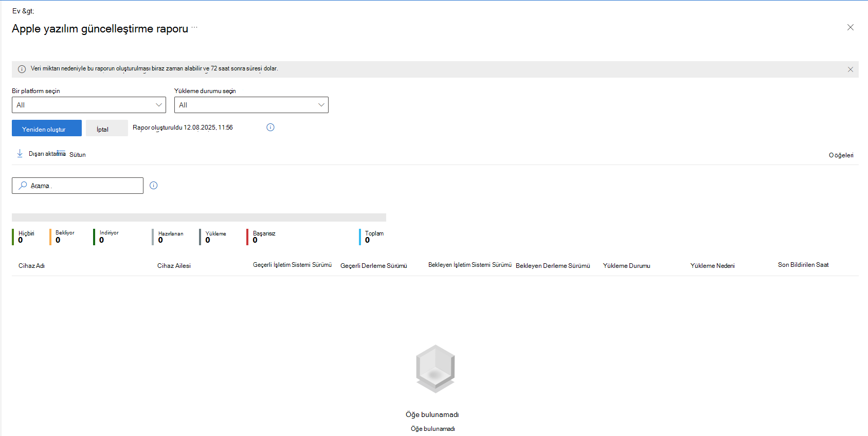Dismiss the 72 saat info banner
Screen dimensions: 868x436
click(851, 69)
